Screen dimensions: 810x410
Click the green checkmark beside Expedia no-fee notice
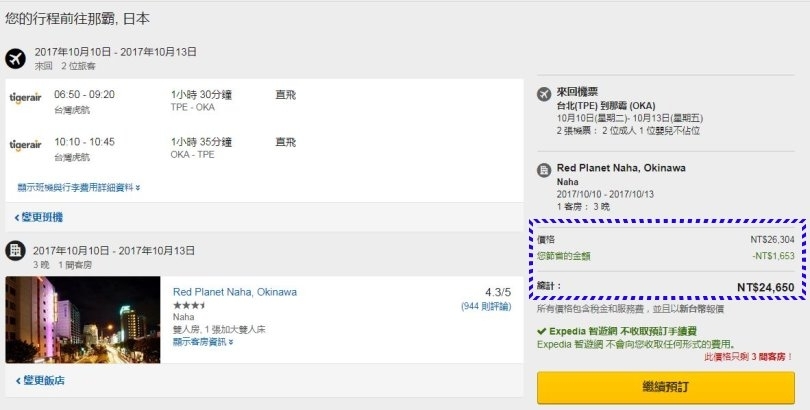(541, 331)
